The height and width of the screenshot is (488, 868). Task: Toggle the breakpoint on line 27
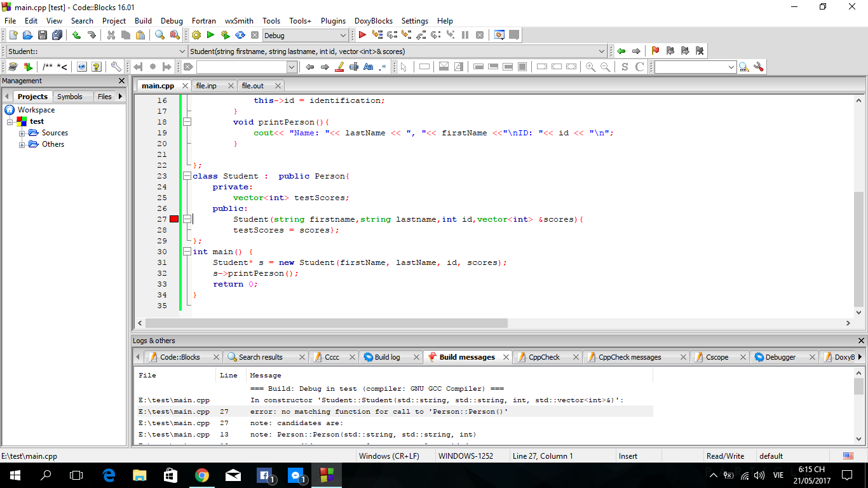(x=174, y=219)
